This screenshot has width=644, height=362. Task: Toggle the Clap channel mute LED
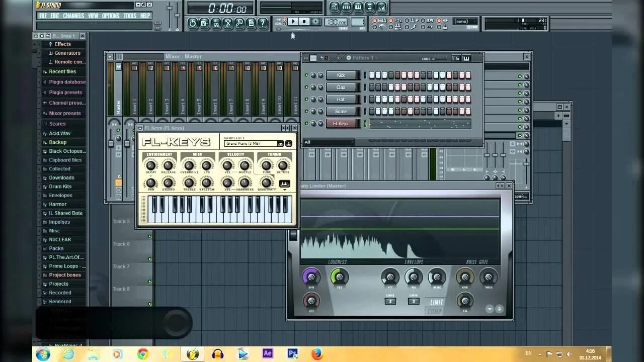pos(306,87)
